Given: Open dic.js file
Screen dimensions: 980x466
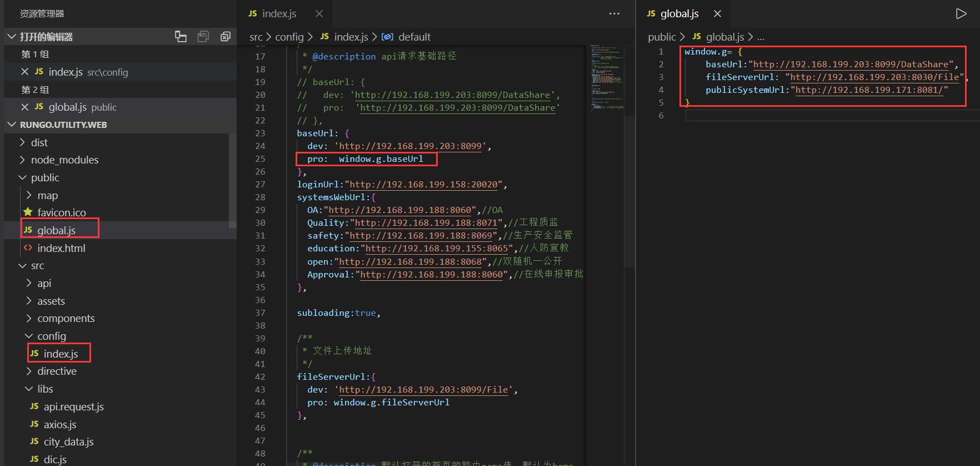Looking at the screenshot, I should (55, 459).
